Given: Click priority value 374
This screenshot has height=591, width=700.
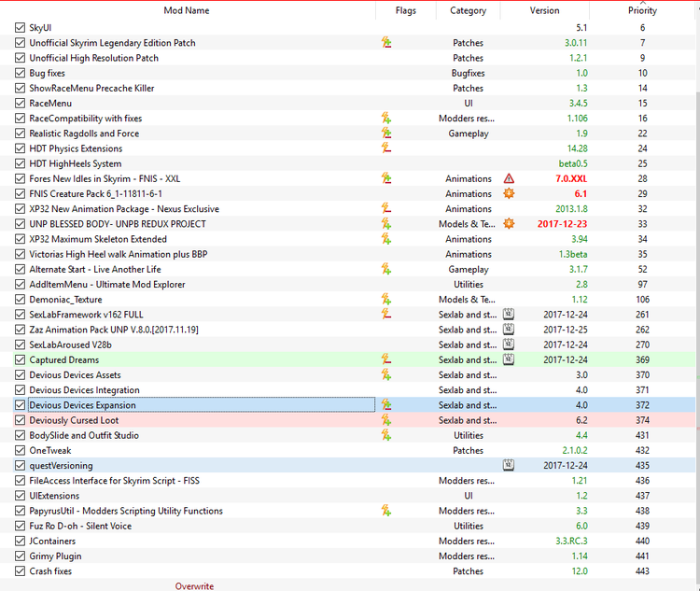Looking at the screenshot, I should point(642,420).
